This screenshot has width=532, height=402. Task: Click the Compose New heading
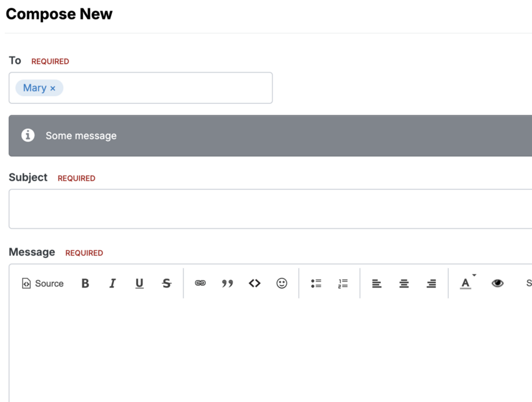(59, 14)
